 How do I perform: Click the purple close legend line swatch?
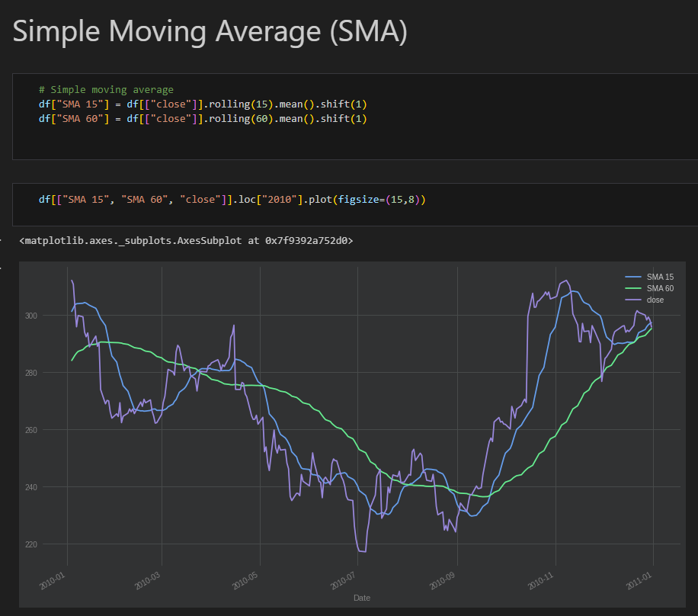click(633, 300)
